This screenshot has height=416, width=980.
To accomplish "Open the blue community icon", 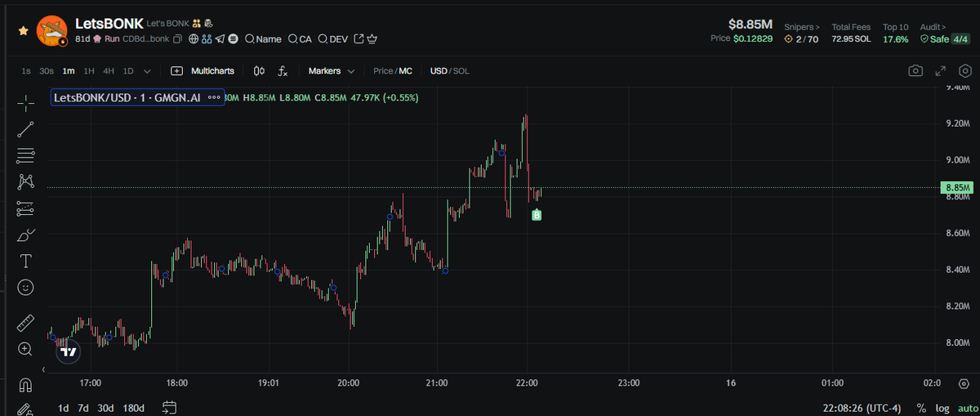I will point(207,38).
